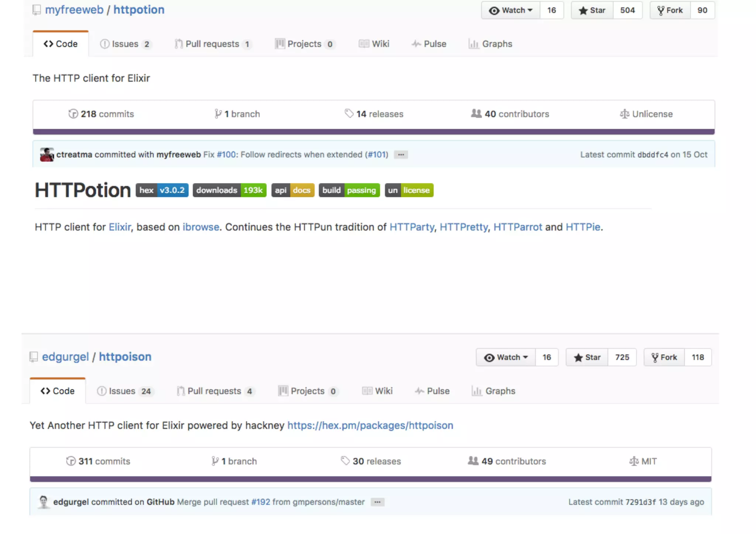
Task: Select httpoison Code tab
Action: click(58, 391)
